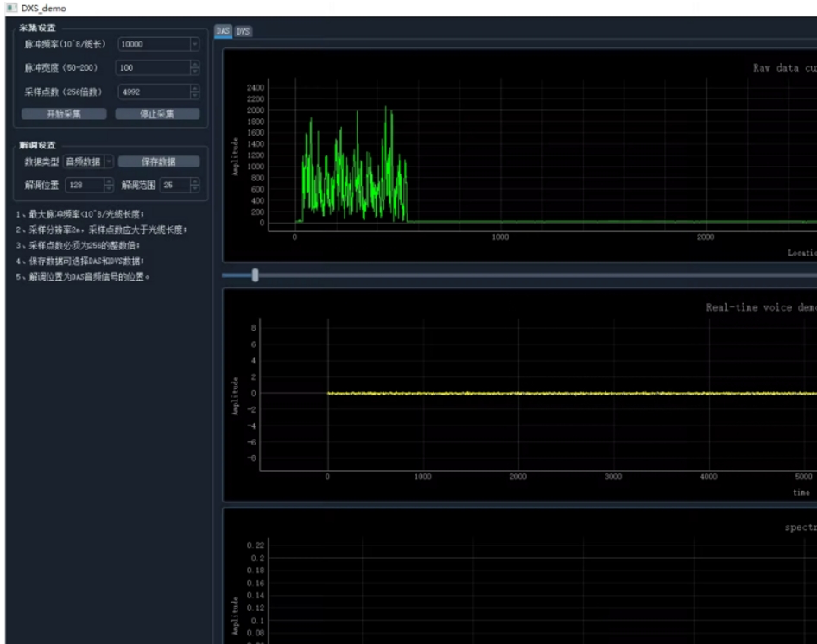Lower demodulation position (解调位置) value by one step
Screen dimensions: 817x644
[x=109, y=189]
